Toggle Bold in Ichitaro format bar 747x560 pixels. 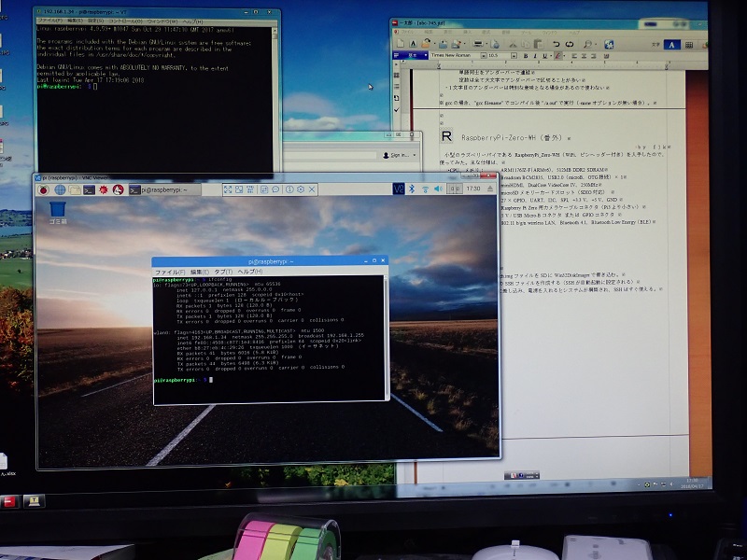(526, 56)
